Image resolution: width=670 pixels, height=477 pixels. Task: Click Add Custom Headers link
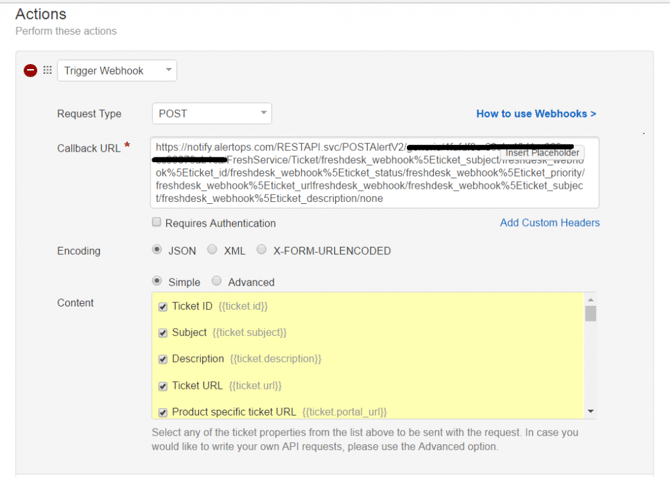(x=549, y=223)
